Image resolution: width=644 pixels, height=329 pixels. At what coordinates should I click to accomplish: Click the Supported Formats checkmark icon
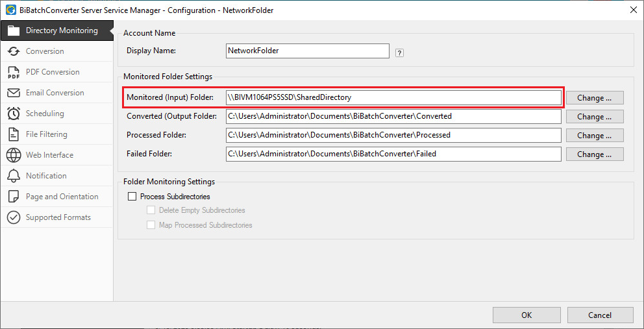click(14, 217)
